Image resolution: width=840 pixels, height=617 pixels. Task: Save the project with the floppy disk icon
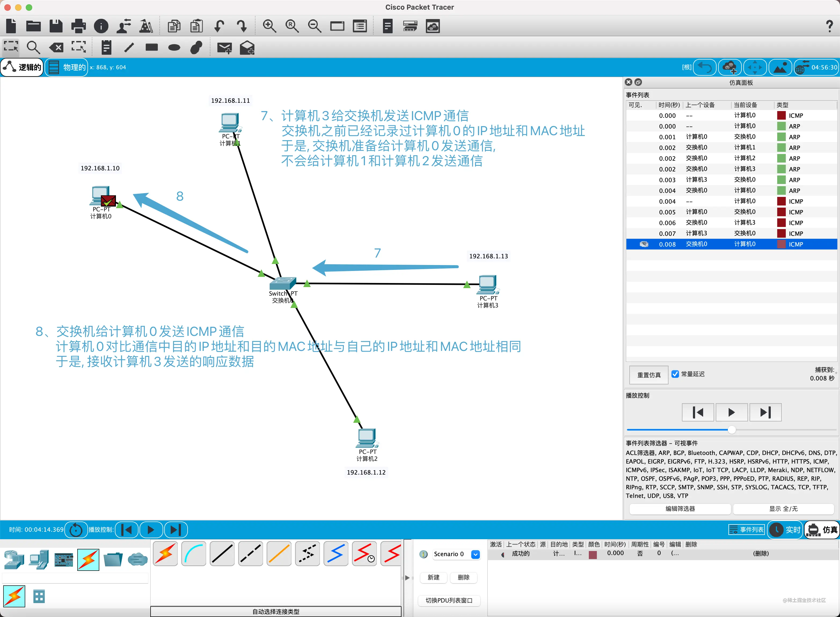pyautogui.click(x=56, y=26)
